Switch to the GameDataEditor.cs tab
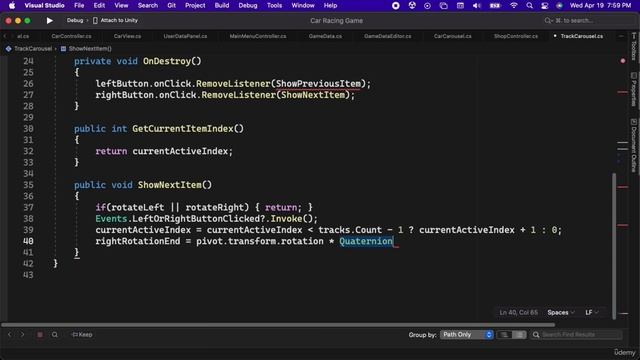 (388, 36)
